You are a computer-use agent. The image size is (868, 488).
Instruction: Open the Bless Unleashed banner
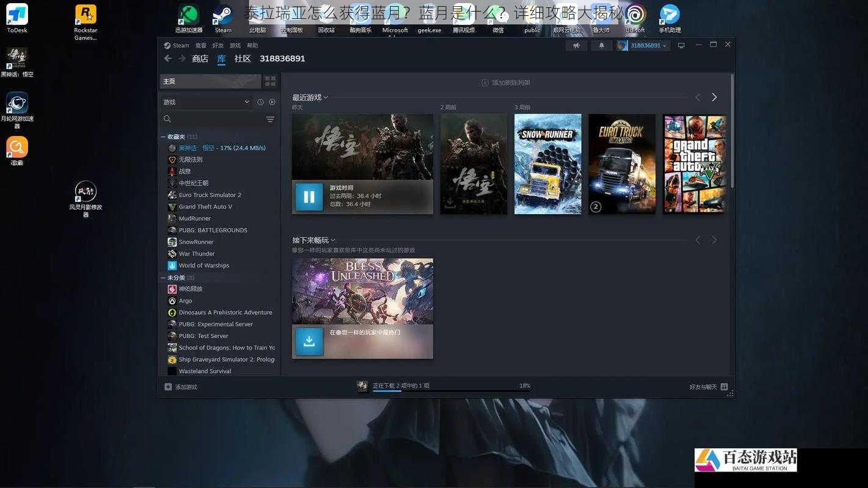point(363,292)
